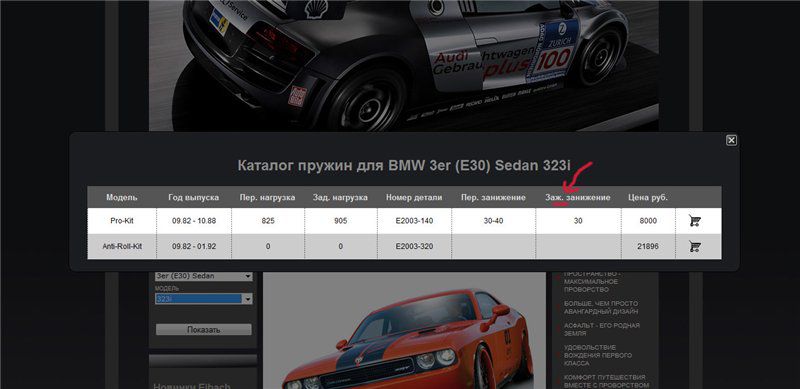Click the Пер. занижение column header
The image size is (800, 389).
493,198
